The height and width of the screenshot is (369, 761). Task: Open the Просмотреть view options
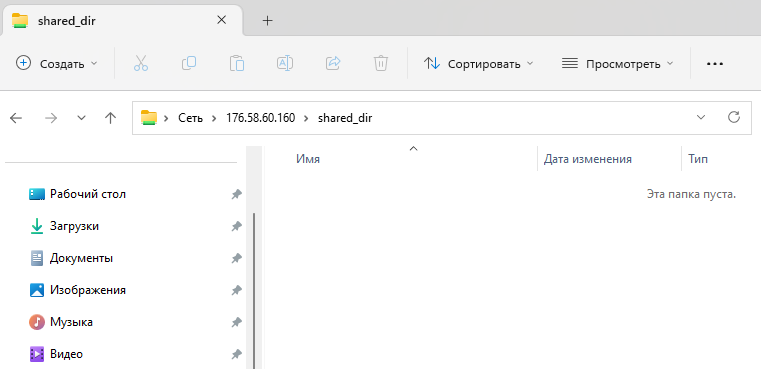tap(618, 64)
